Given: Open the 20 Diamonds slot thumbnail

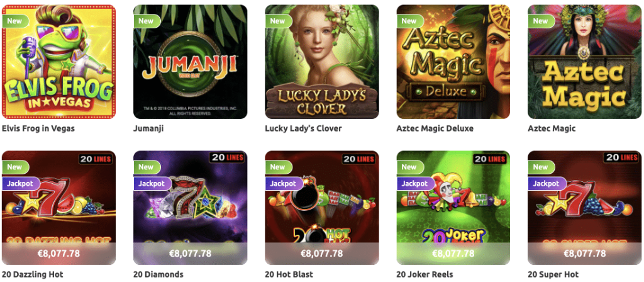Looking at the screenshot, I should coord(190,208).
